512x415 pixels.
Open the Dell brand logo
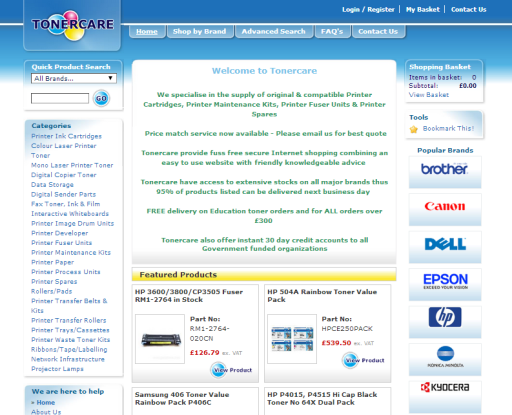click(x=445, y=247)
